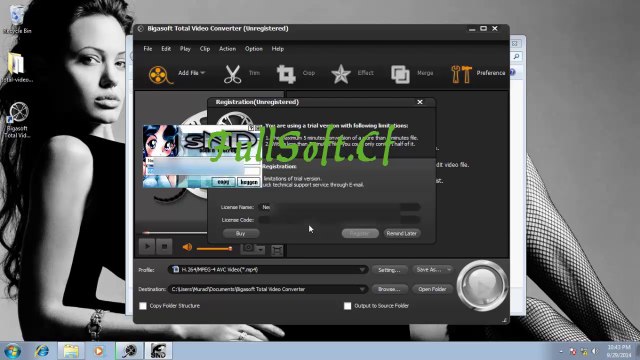The width and height of the screenshot is (640, 360).
Task: Toggle full screen preview icon
Action: coord(277,250)
